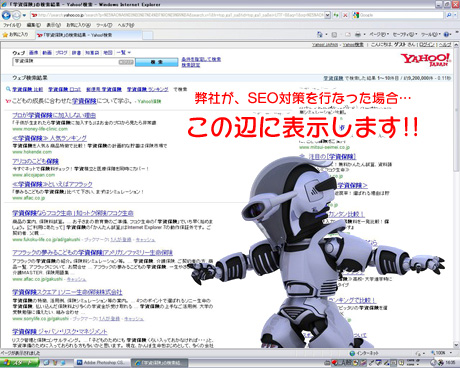Screen dimensions: 460x368
Task: Expand the address bar URL history dropdown
Action: [x=328, y=15]
